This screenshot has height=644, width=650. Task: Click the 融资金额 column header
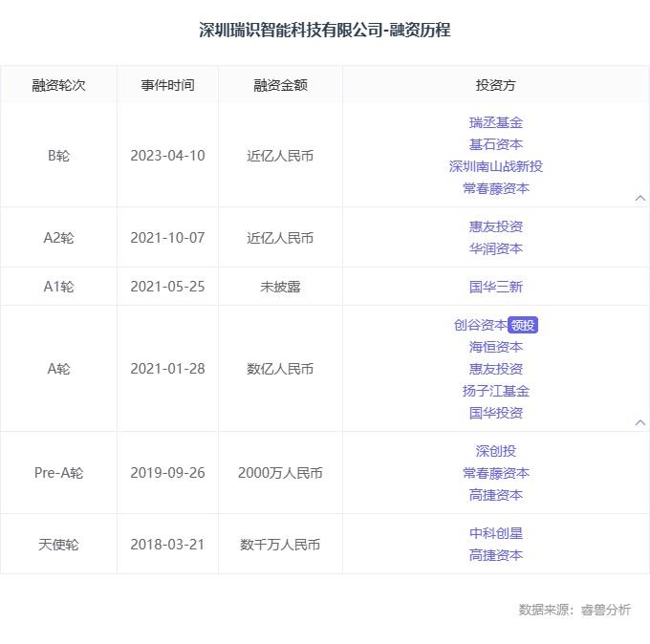(281, 85)
